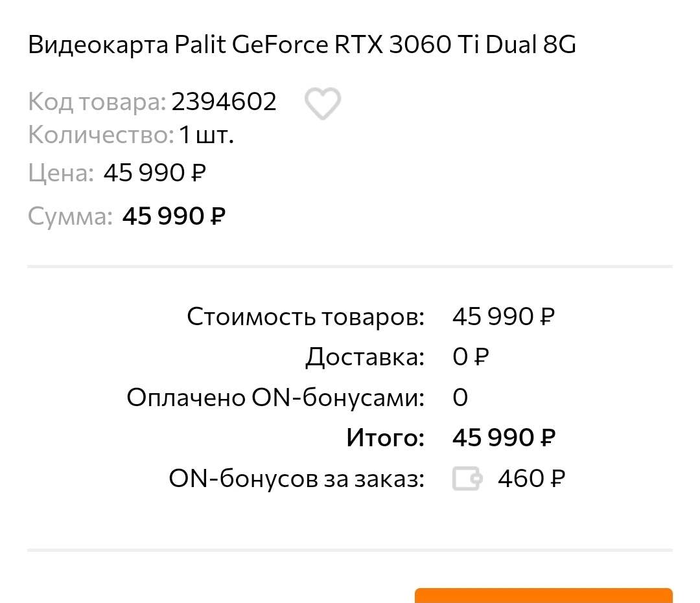700x603 pixels.
Task: Click the delivery cost 0 ₽
Action: click(471, 357)
